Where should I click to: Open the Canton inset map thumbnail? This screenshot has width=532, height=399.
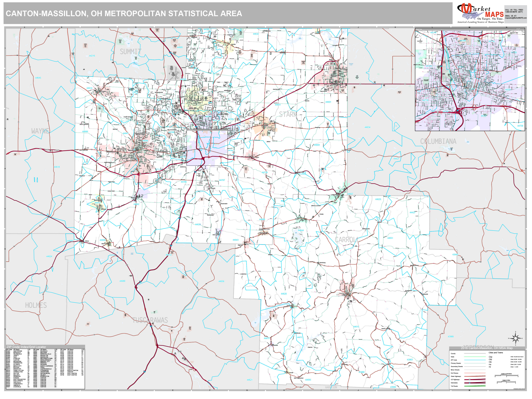click(x=470, y=80)
